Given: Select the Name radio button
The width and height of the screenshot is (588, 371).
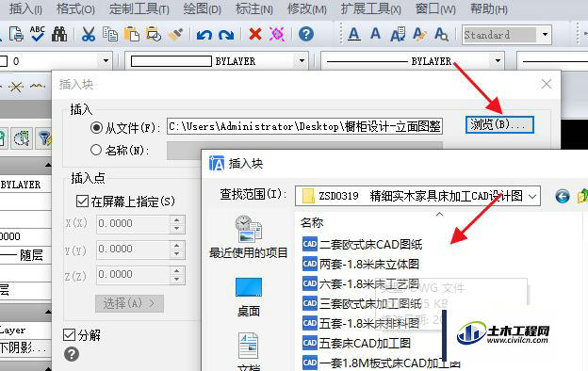Looking at the screenshot, I should tap(96, 150).
